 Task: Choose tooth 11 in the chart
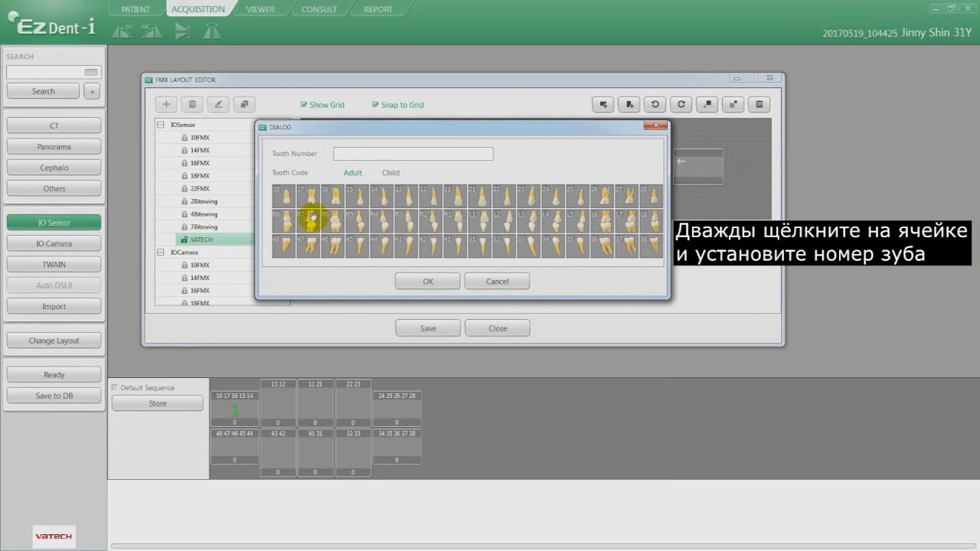[x=455, y=195]
